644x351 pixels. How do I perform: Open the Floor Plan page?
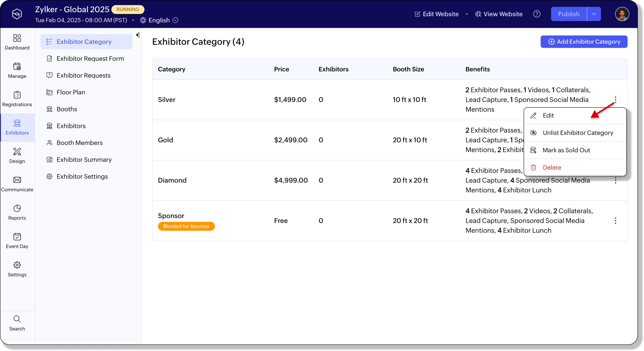[71, 92]
